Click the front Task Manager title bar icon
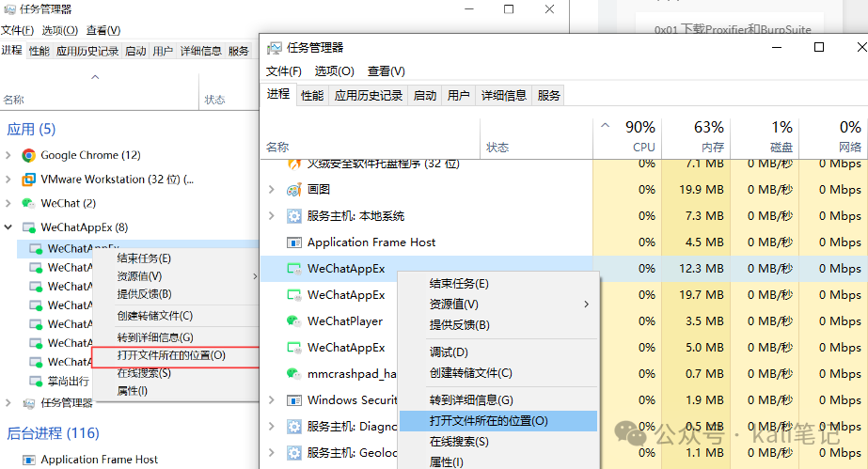 (274, 48)
